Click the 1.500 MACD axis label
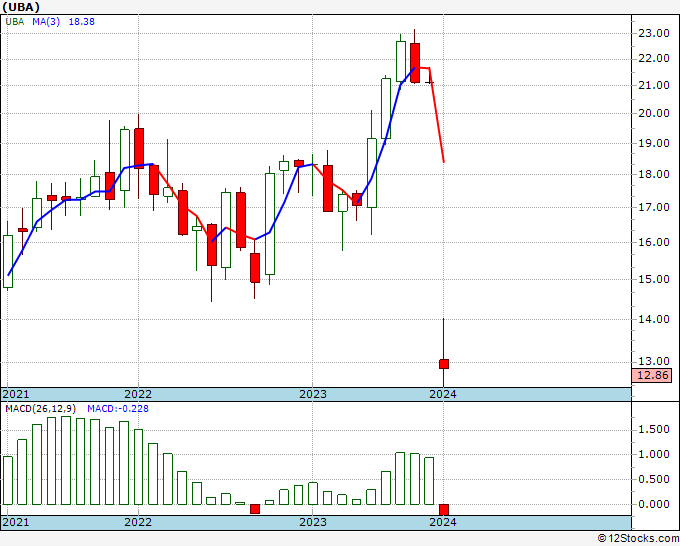This screenshot has width=680, height=546. point(654,429)
